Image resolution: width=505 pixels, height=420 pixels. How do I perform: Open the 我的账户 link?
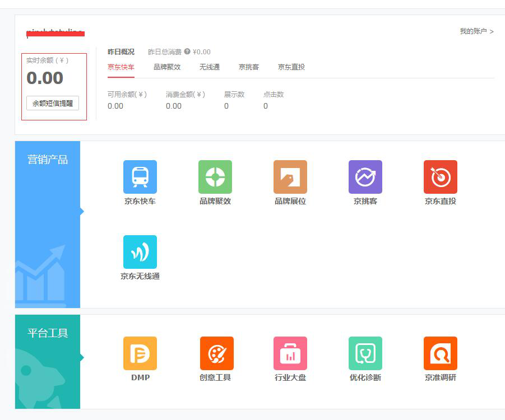[476, 31]
